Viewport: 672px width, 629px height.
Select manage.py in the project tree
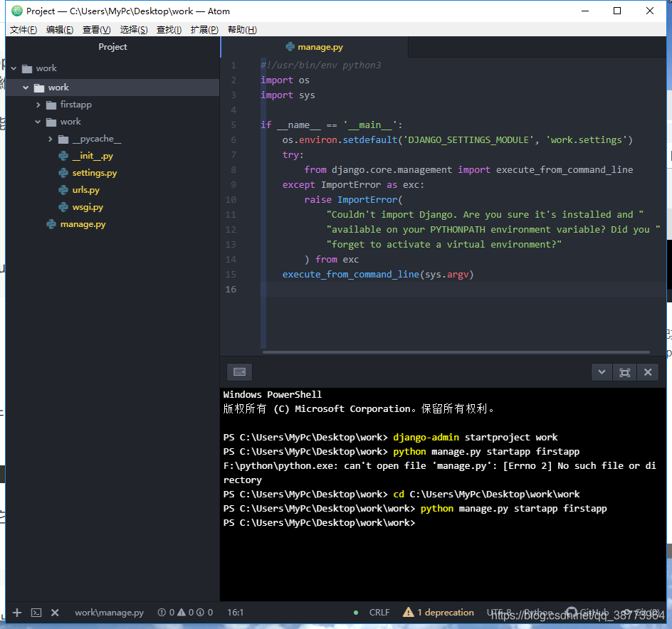(x=83, y=224)
